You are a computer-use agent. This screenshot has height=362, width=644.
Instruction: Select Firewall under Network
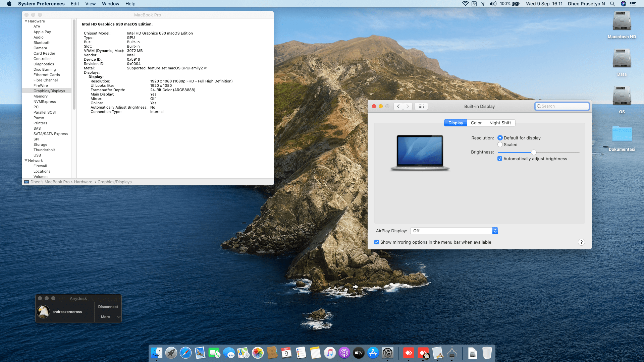tap(40, 166)
